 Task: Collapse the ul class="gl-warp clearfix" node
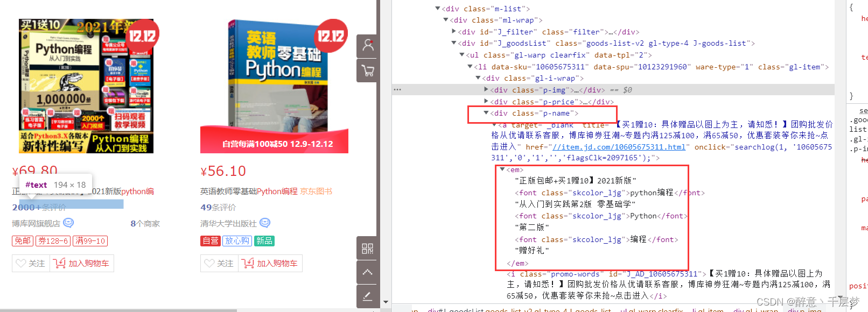point(462,55)
